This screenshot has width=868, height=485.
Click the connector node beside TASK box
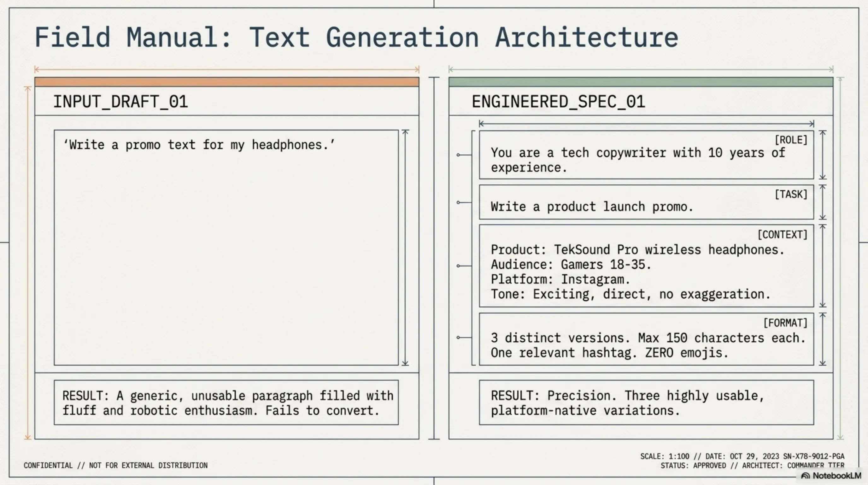point(458,202)
